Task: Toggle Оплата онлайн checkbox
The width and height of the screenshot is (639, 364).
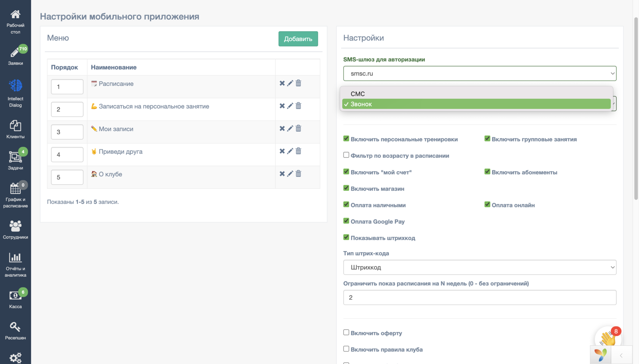Action: coord(487,204)
